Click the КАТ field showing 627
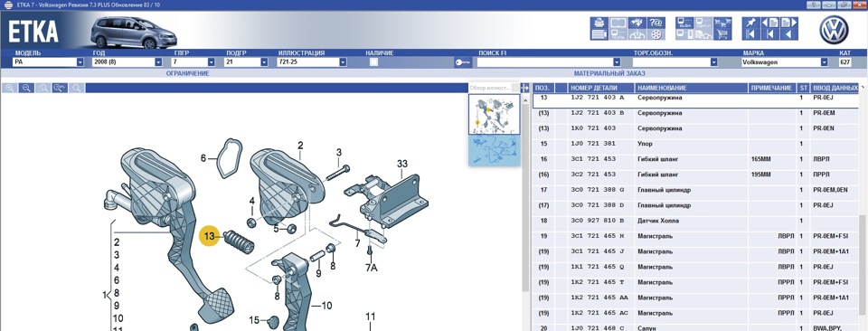The image size is (868, 331). (x=845, y=62)
